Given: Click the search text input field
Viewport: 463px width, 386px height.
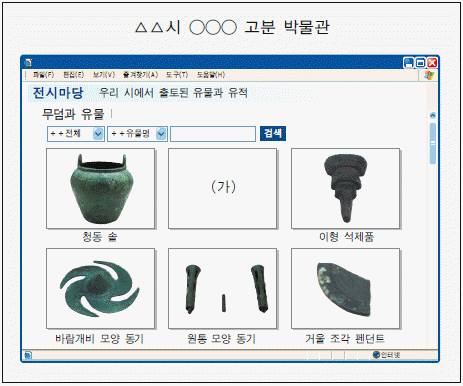Looking at the screenshot, I should [x=213, y=134].
